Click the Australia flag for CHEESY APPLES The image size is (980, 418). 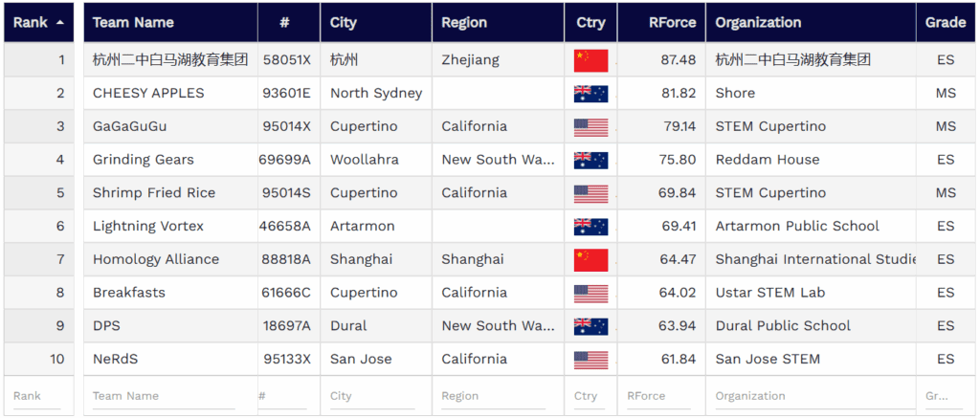click(x=590, y=94)
